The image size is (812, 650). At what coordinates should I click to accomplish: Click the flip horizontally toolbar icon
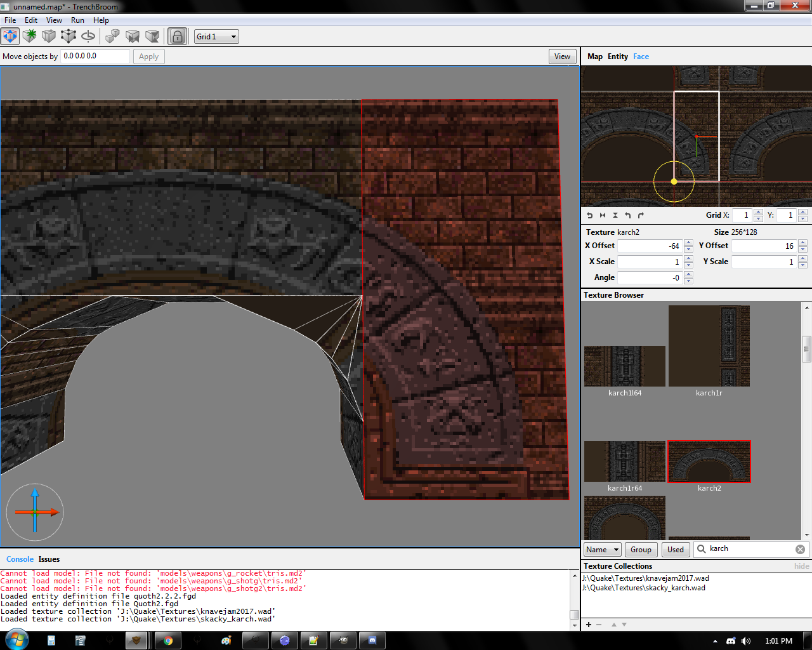133,36
